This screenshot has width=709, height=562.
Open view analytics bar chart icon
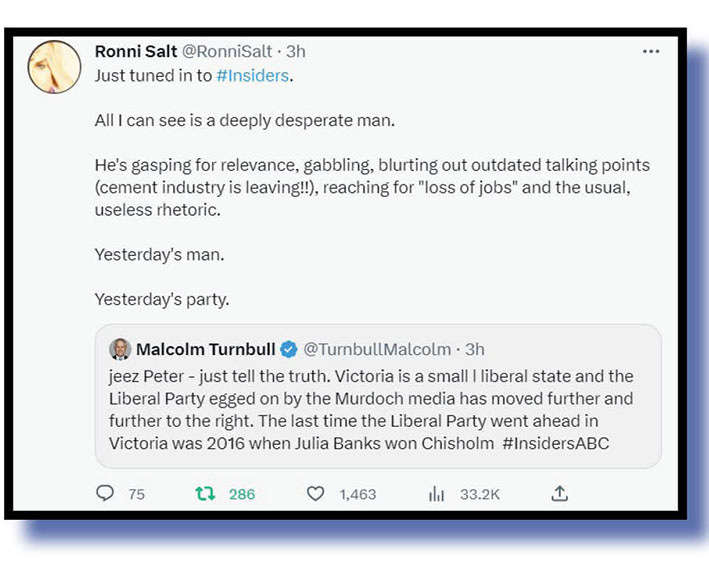(x=436, y=493)
